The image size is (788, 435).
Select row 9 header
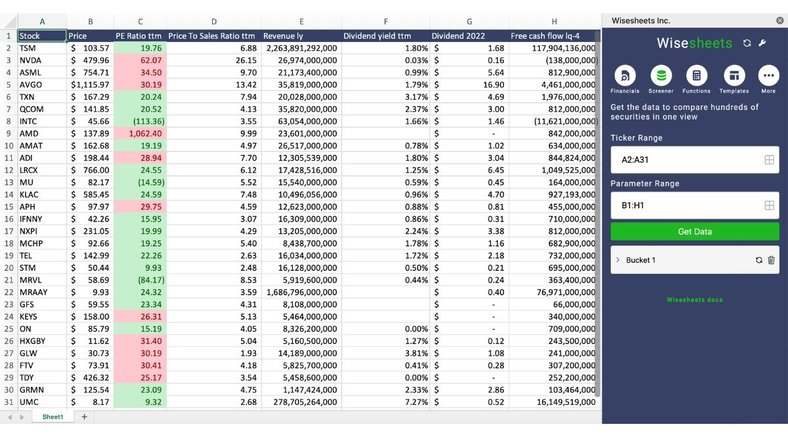[x=9, y=134]
